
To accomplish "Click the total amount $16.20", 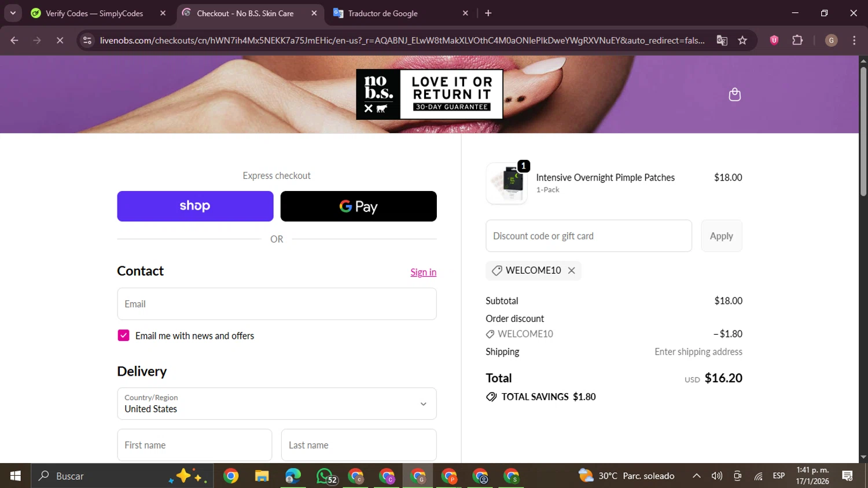I will tap(723, 378).
